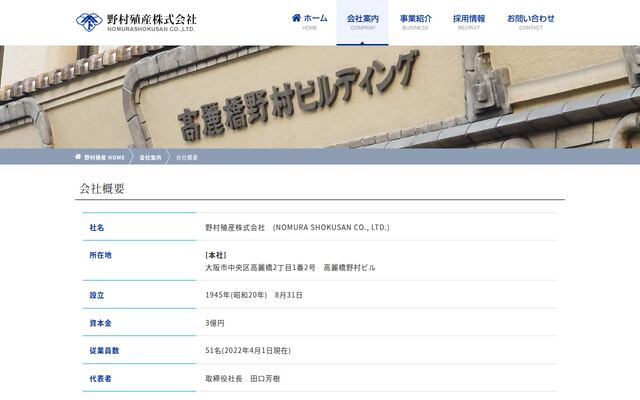This screenshot has height=400, width=640.
Task: Select the 従業員数 row label
Action: [x=104, y=351]
